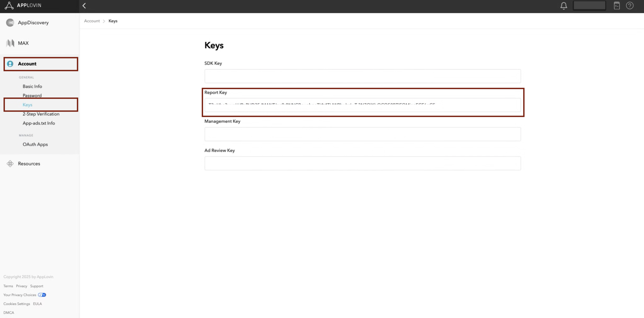Image resolution: width=644 pixels, height=318 pixels.
Task: Open the MAX section icon
Action: tap(10, 43)
